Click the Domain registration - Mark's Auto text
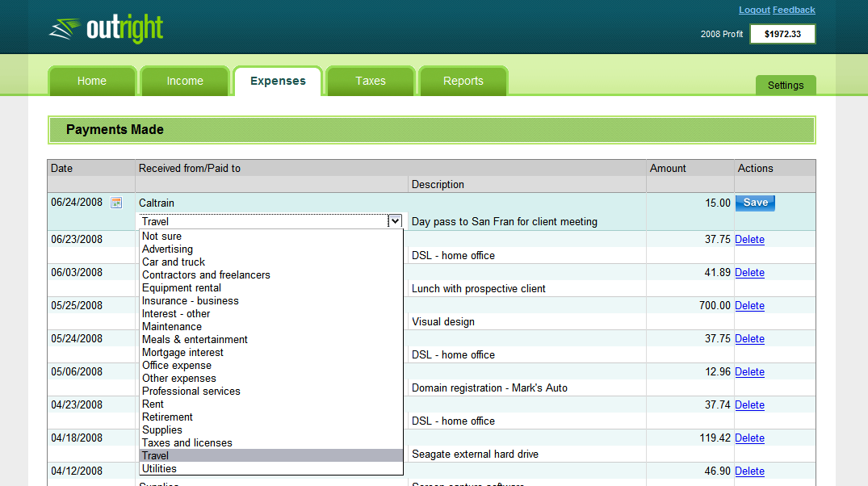The width and height of the screenshot is (868, 486). point(489,388)
